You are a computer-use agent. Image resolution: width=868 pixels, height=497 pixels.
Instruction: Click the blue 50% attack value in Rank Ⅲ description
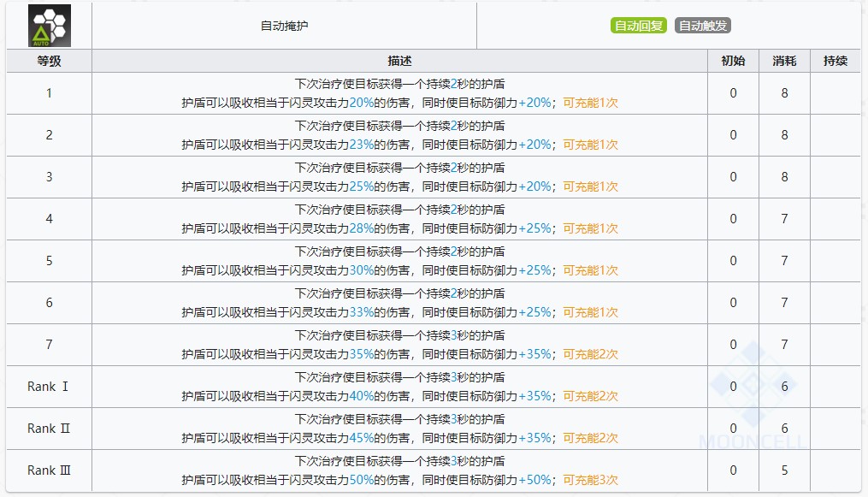[x=363, y=481]
